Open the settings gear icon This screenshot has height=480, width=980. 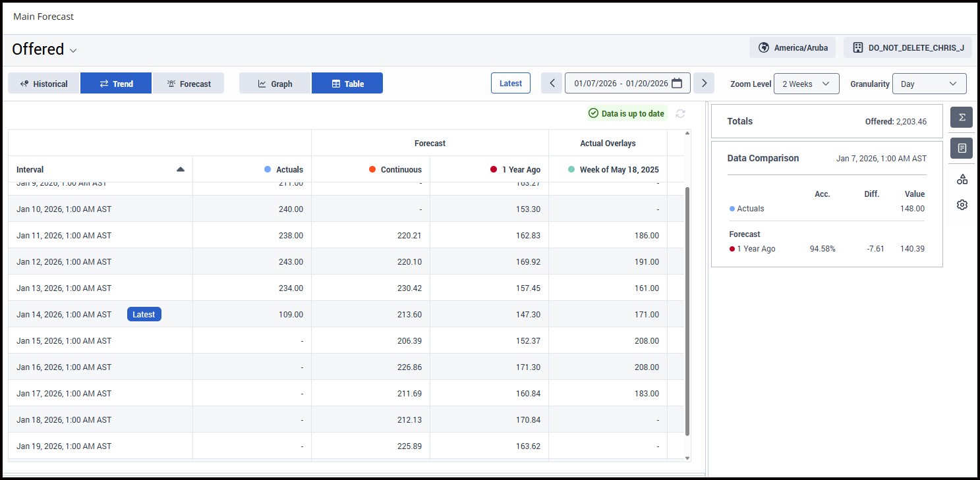point(962,205)
